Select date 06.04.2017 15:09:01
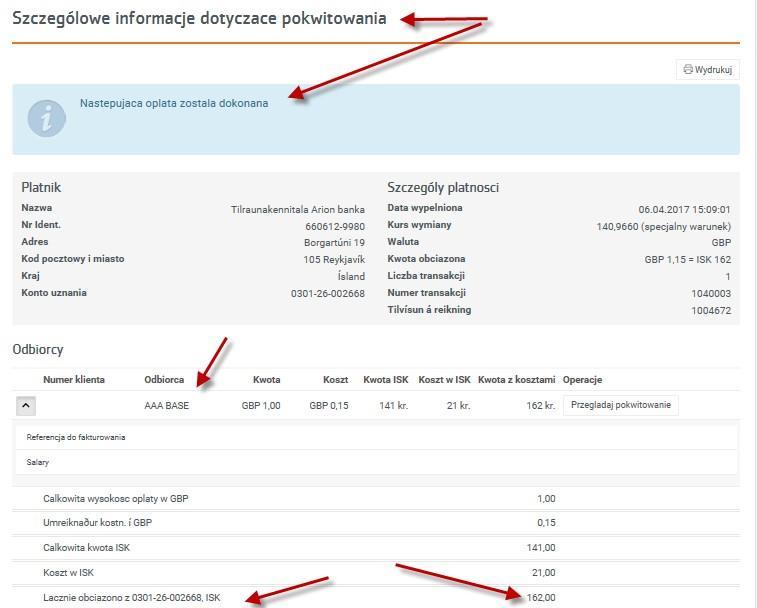The height and width of the screenshot is (608, 757). tap(685, 210)
